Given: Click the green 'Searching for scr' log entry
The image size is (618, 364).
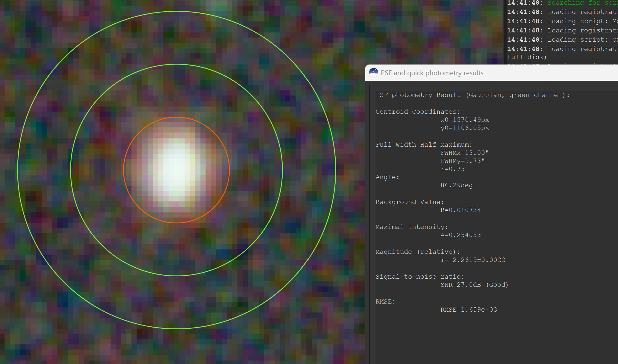Looking at the screenshot, I should [x=583, y=3].
